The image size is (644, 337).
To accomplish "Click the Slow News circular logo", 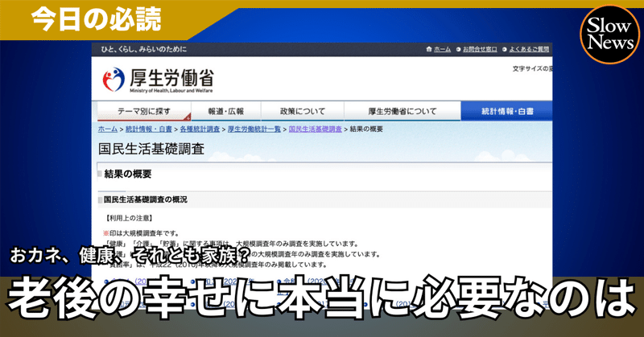I will coord(609,35).
